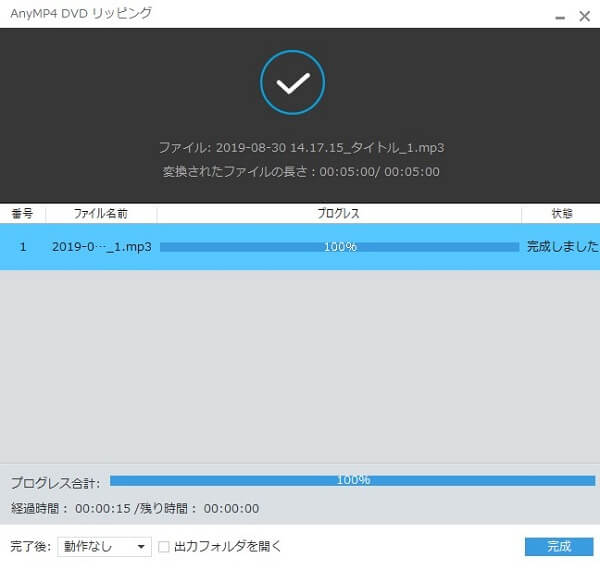Click the 経過時間 00:00:15 elapsed time text
The width and height of the screenshot is (600, 570).
click(71, 509)
